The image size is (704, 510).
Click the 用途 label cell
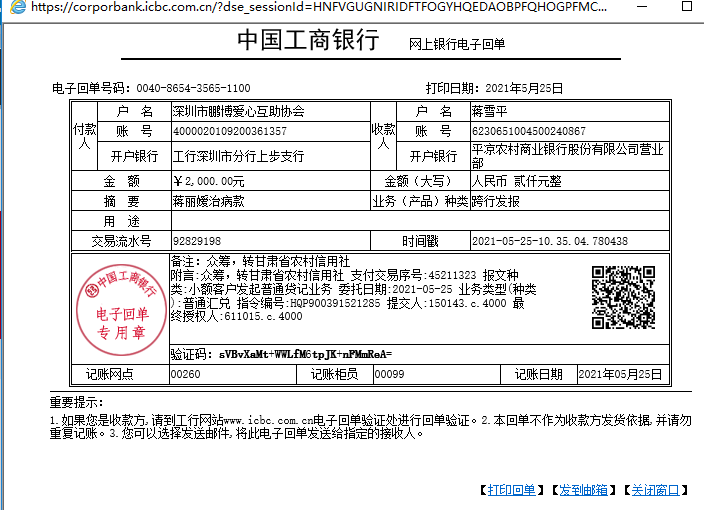tap(121, 221)
